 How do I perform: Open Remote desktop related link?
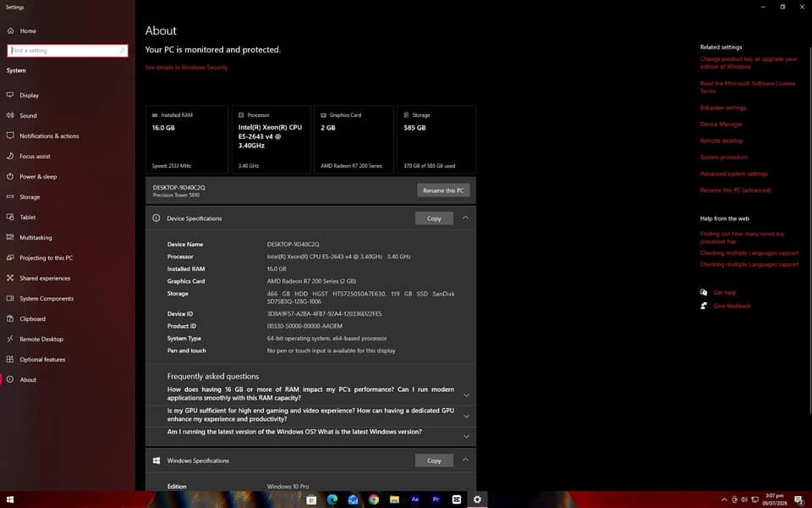point(721,141)
